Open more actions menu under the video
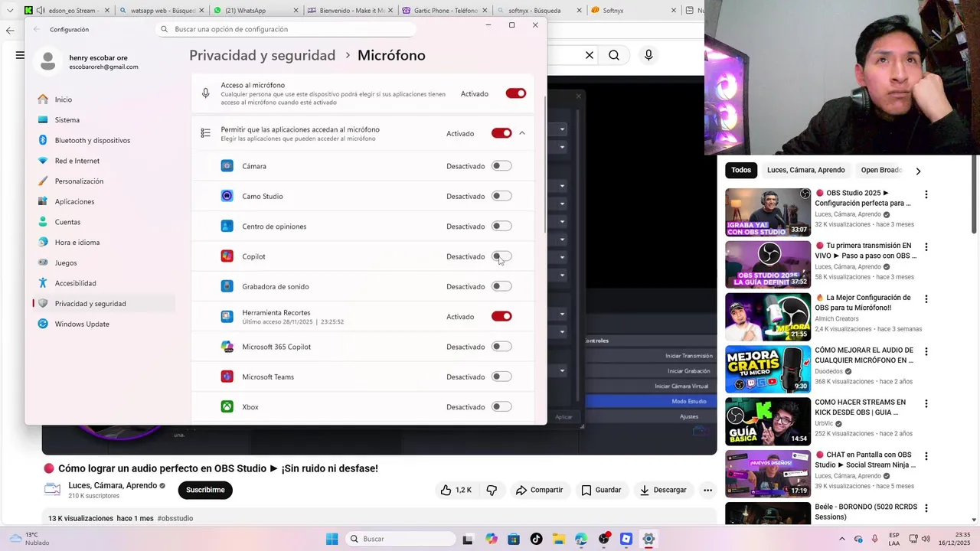Viewport: 980px width, 551px height. 708,490
